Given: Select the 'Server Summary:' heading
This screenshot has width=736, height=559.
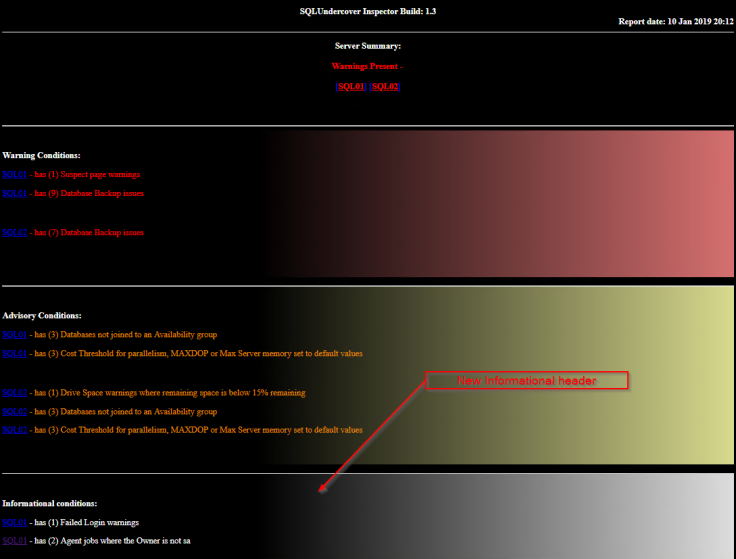Looking at the screenshot, I should point(368,46).
